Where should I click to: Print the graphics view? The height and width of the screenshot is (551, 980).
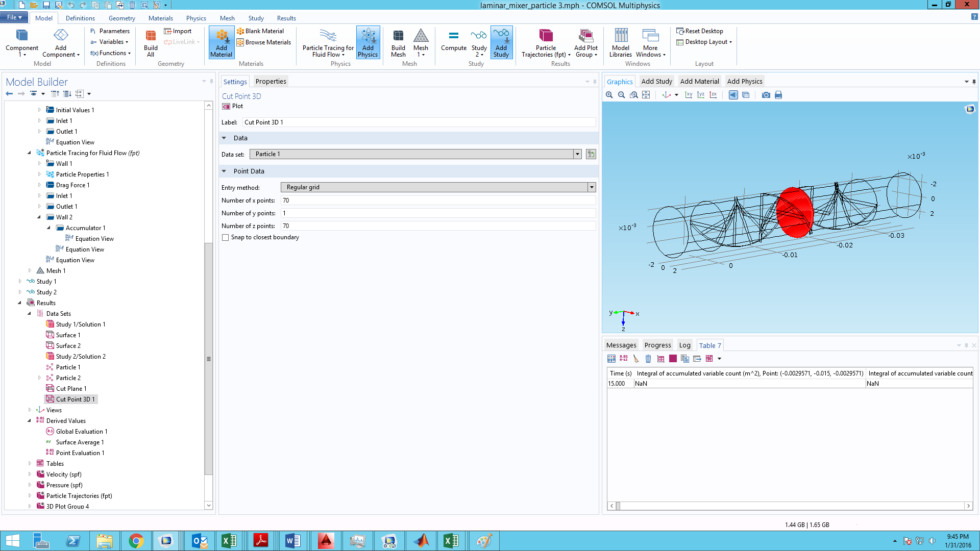point(778,95)
